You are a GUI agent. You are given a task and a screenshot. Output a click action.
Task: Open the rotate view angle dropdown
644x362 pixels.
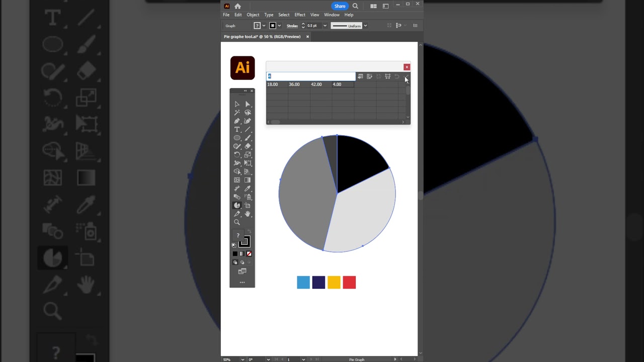click(x=268, y=359)
